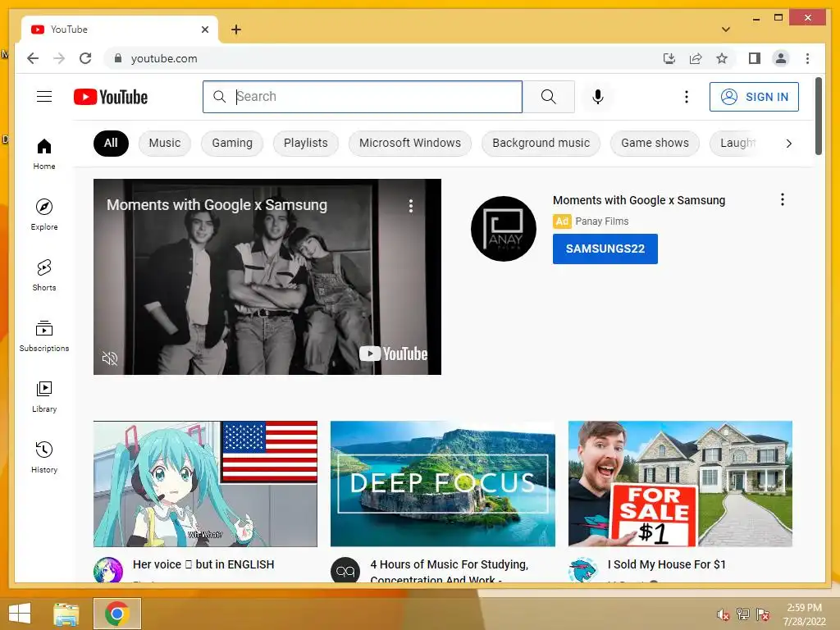Start voice search with the microphone

click(x=598, y=97)
